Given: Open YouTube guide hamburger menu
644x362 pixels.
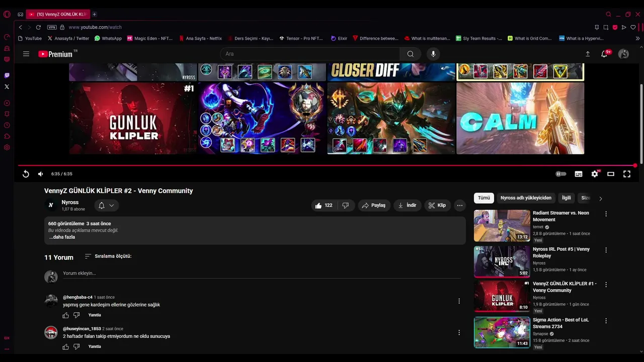Looking at the screenshot, I should [x=26, y=54].
